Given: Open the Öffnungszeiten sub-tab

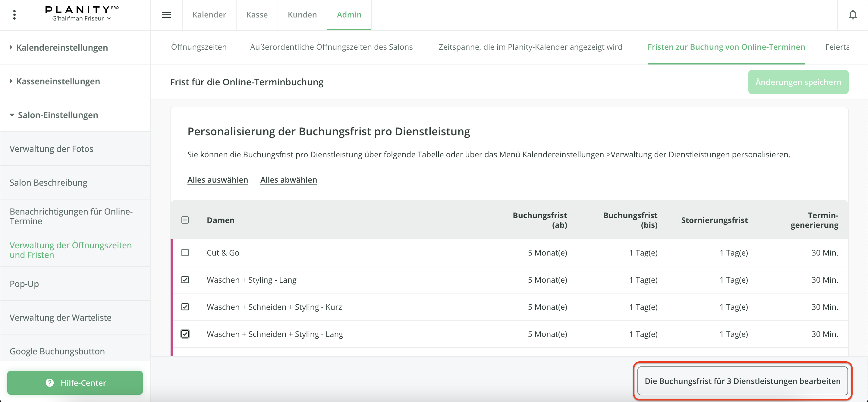Looking at the screenshot, I should [x=199, y=47].
